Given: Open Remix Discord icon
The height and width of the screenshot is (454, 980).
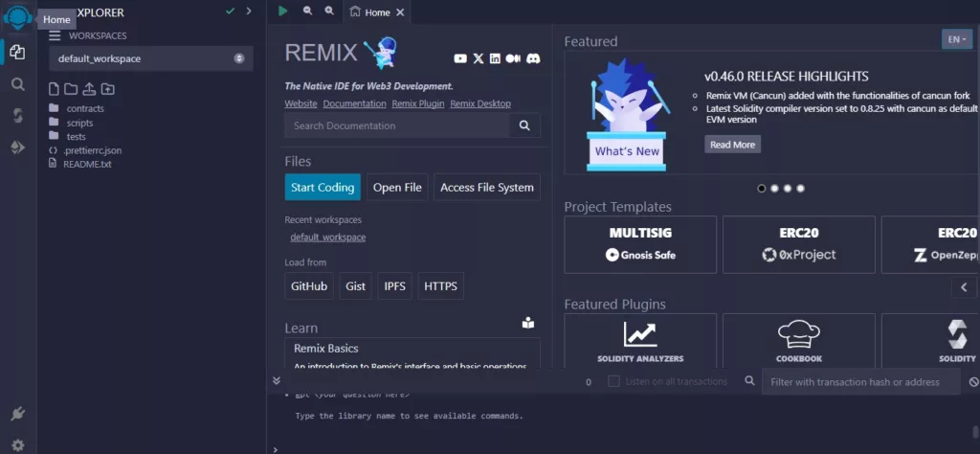Looking at the screenshot, I should pyautogui.click(x=533, y=58).
